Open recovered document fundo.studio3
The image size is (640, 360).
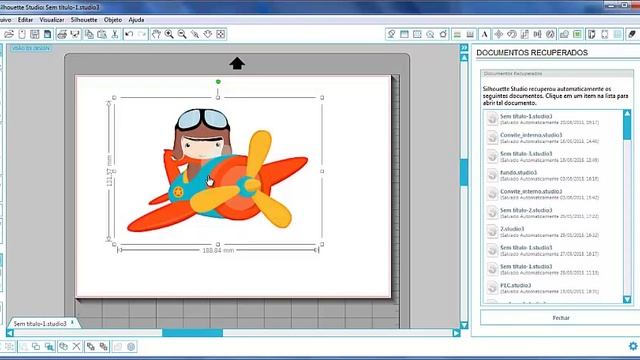click(x=554, y=175)
